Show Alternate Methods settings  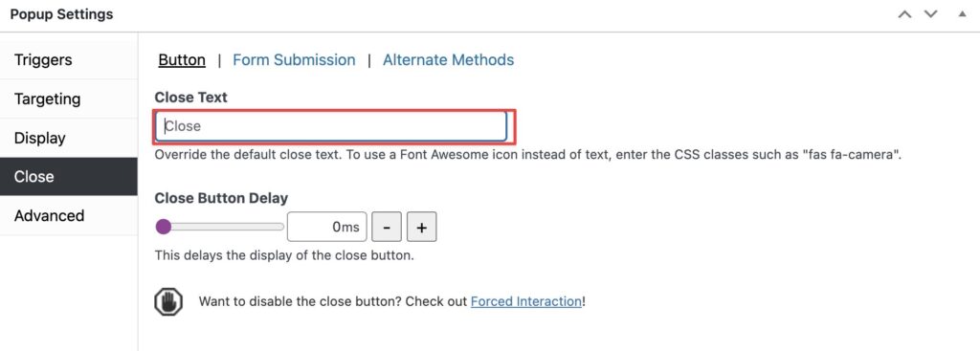(x=448, y=60)
